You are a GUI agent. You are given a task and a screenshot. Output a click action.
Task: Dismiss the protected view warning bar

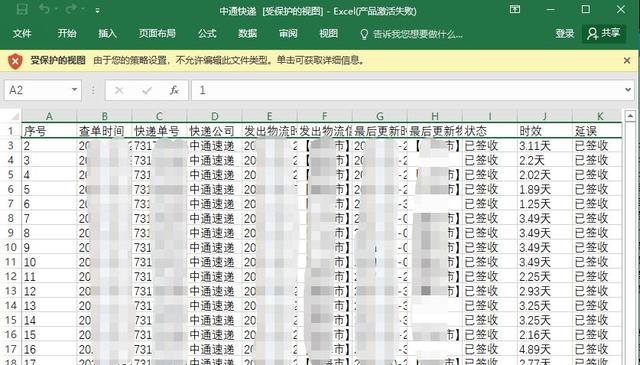627,60
